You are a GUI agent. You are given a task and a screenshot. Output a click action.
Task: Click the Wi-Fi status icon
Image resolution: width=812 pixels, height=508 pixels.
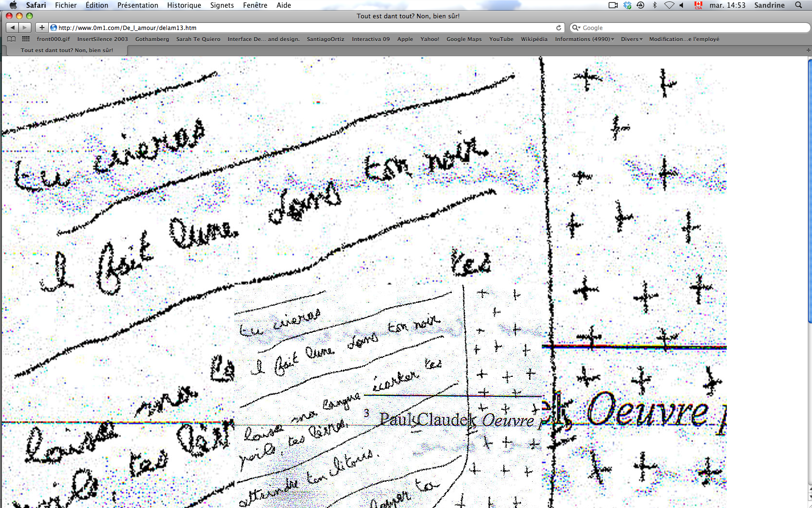click(x=669, y=5)
